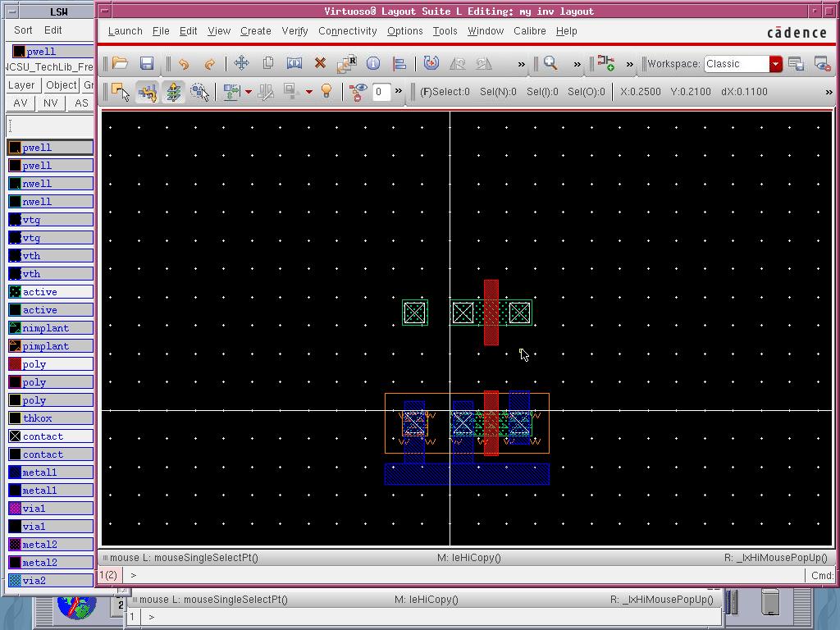Viewport: 840px width, 630px height.
Task: Open the Property info icon
Action: point(373,63)
